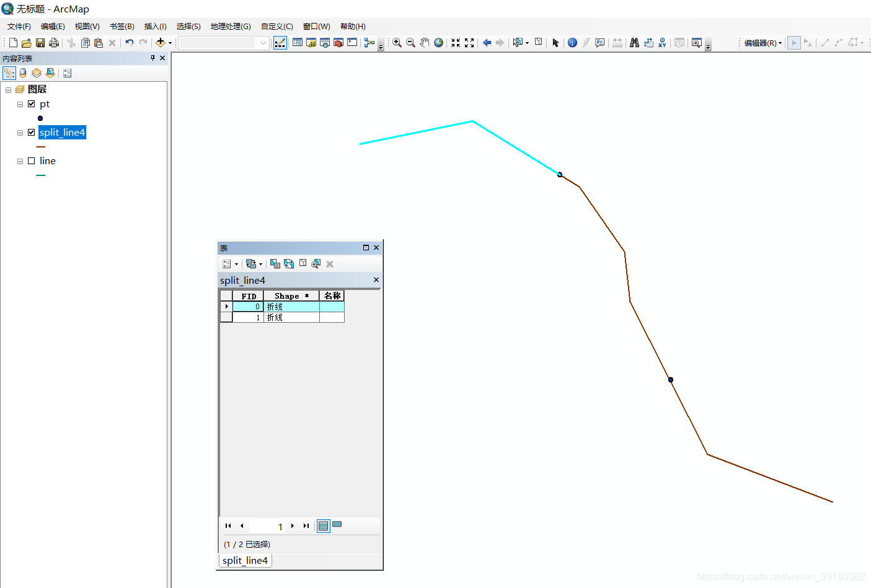Launch the ModelBuilder window

(369, 43)
